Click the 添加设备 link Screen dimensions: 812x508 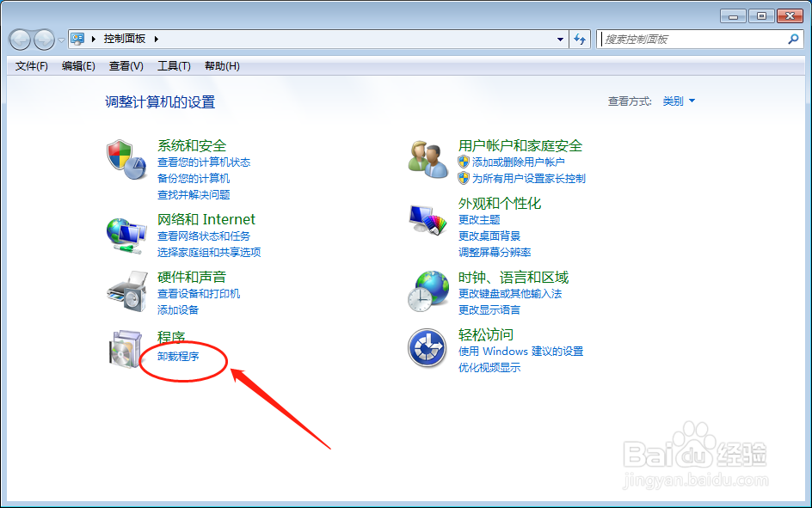pos(177,309)
